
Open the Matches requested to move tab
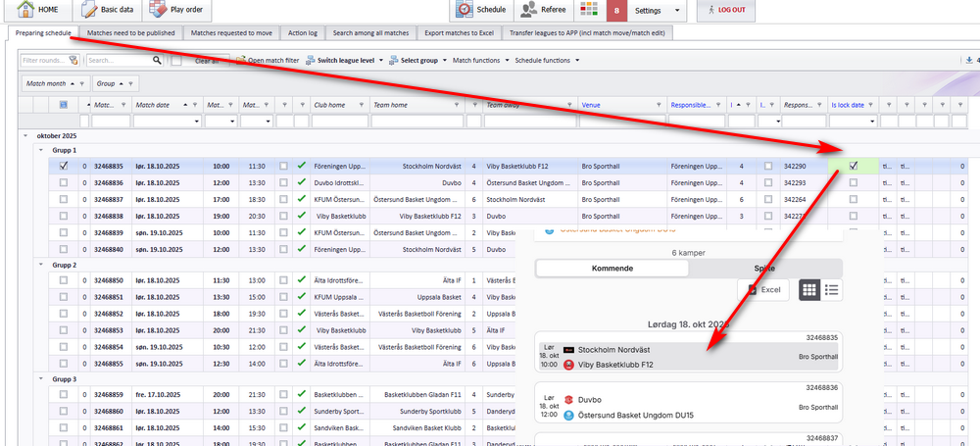click(x=231, y=33)
